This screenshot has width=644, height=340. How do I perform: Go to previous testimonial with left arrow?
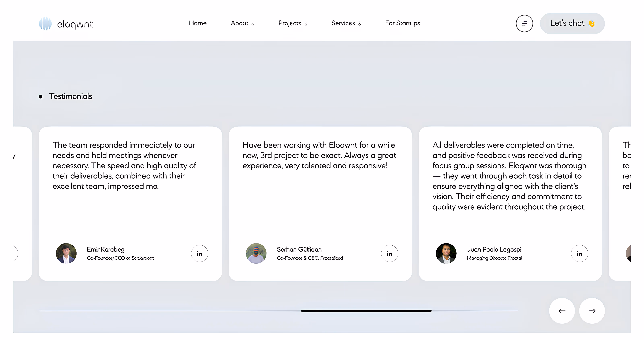562,311
